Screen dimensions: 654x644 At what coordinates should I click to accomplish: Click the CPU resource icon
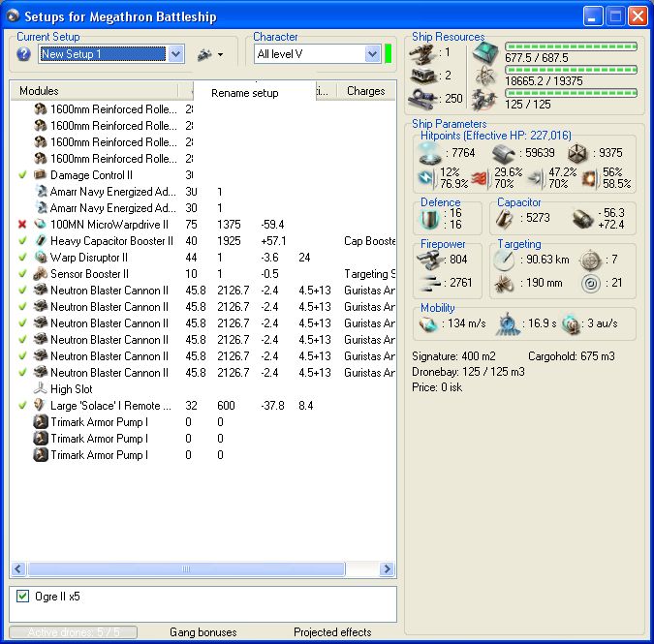pyautogui.click(x=485, y=52)
